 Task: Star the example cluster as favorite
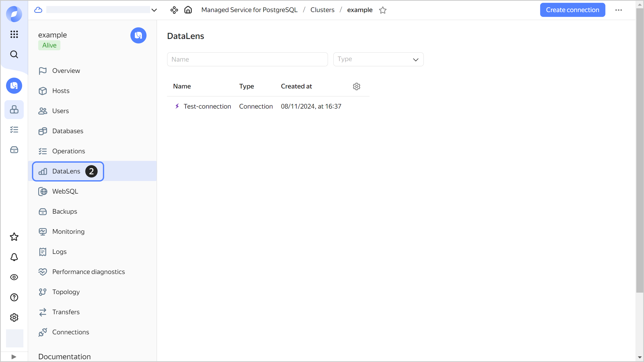pos(383,10)
